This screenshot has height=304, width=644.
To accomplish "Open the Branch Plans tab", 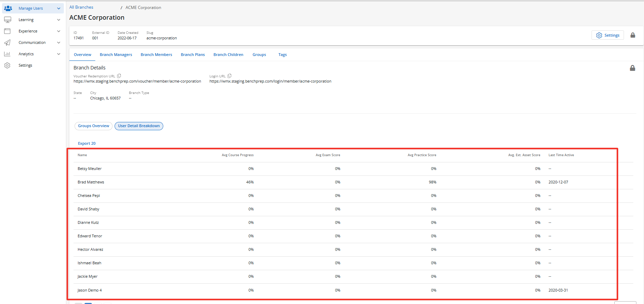I will pos(193,55).
